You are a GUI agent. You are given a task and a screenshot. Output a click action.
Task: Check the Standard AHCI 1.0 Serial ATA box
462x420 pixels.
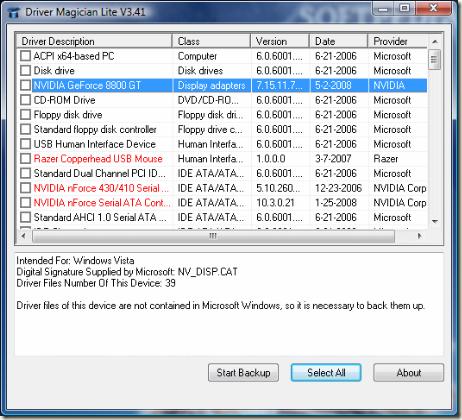click(x=25, y=217)
